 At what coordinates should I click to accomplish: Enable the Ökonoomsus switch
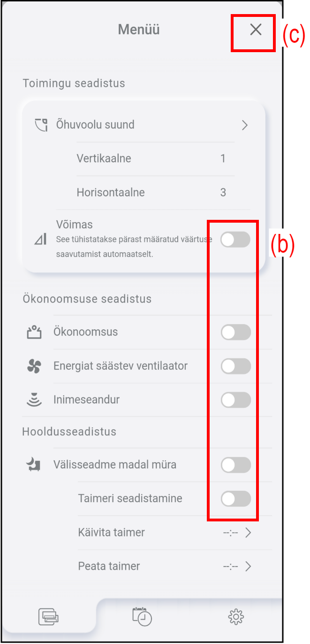(236, 332)
